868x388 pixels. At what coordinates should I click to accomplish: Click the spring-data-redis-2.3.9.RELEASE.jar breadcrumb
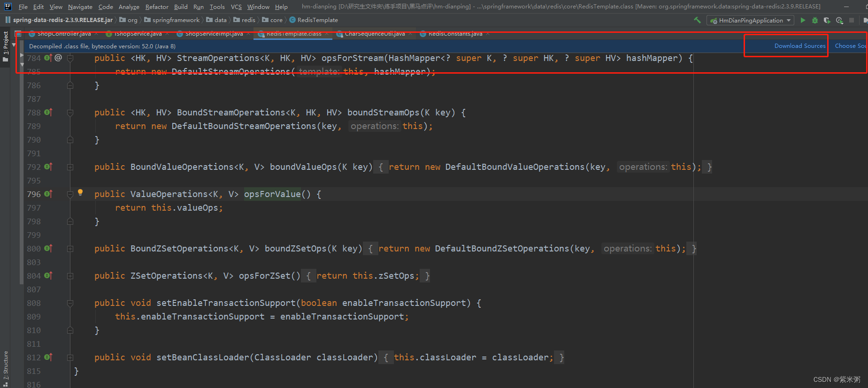(59, 20)
